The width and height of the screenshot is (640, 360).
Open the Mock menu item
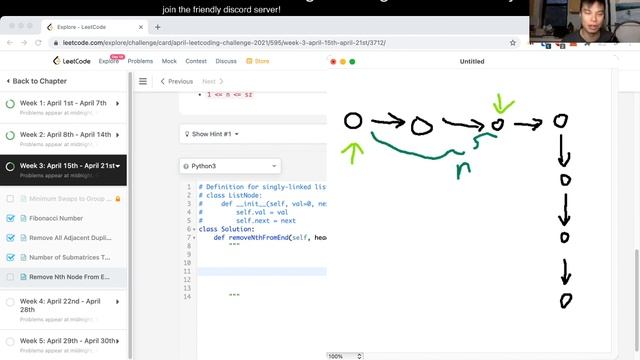[x=169, y=61]
